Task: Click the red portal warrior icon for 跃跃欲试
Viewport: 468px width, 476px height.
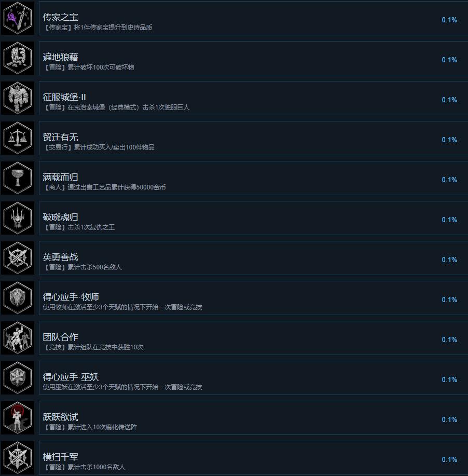Action: click(x=18, y=418)
